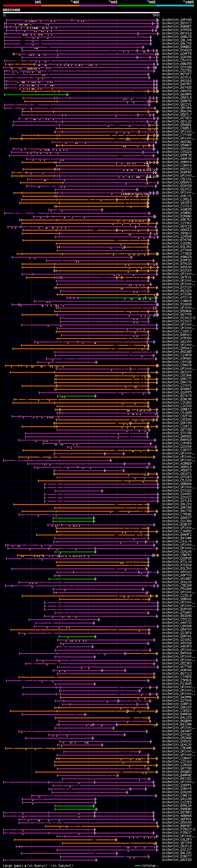Select the UniRef100_C3ERZ0 label

[177, 711]
